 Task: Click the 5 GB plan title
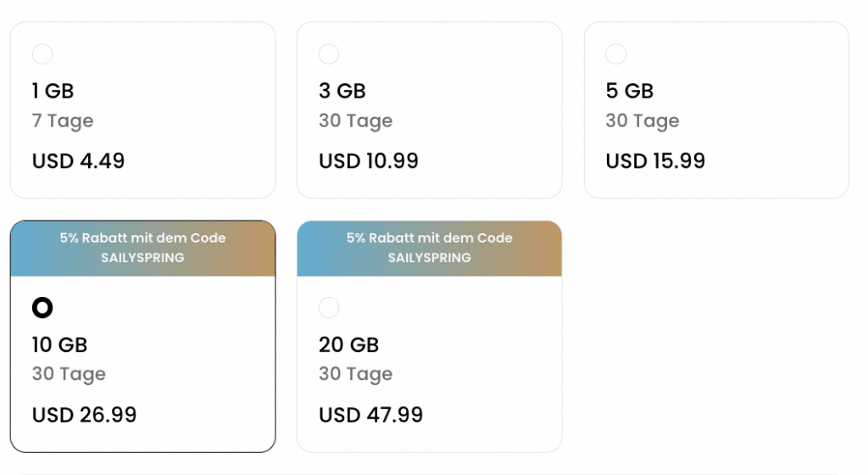[x=630, y=91]
